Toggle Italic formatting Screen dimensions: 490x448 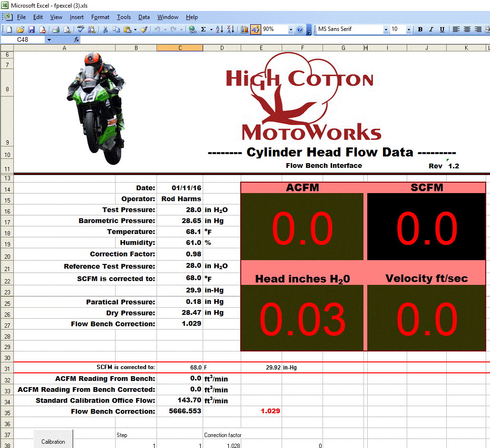(x=431, y=29)
